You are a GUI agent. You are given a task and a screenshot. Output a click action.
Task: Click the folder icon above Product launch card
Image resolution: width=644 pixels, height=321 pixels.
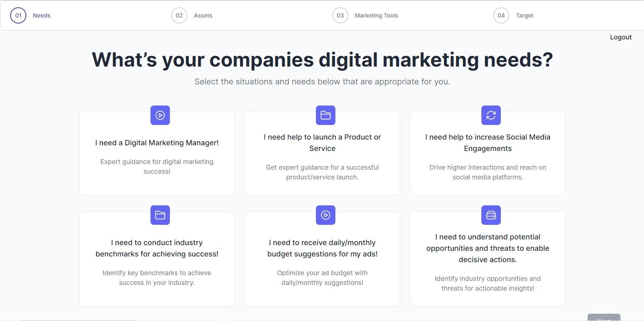tap(326, 115)
